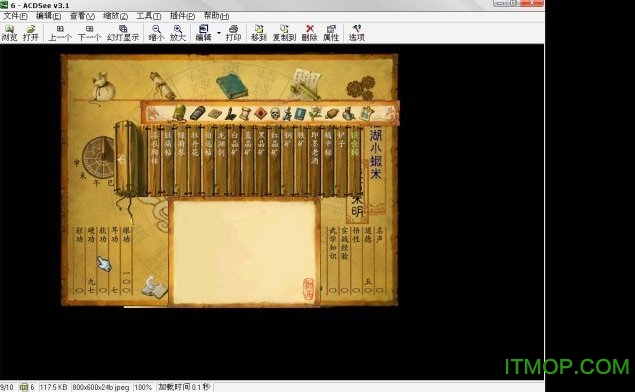This screenshot has height=392, width=635.
Task: Click the 移到 (Move to) icon
Action: click(x=259, y=33)
